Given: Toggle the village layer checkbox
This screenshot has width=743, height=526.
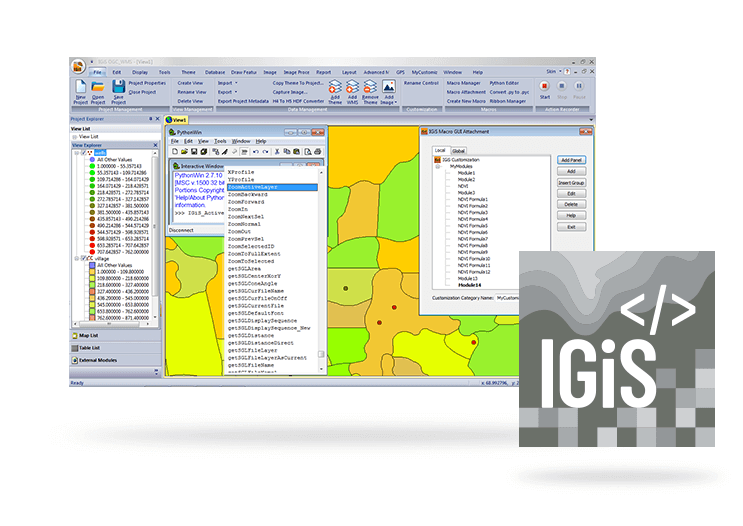Looking at the screenshot, I should [84, 259].
